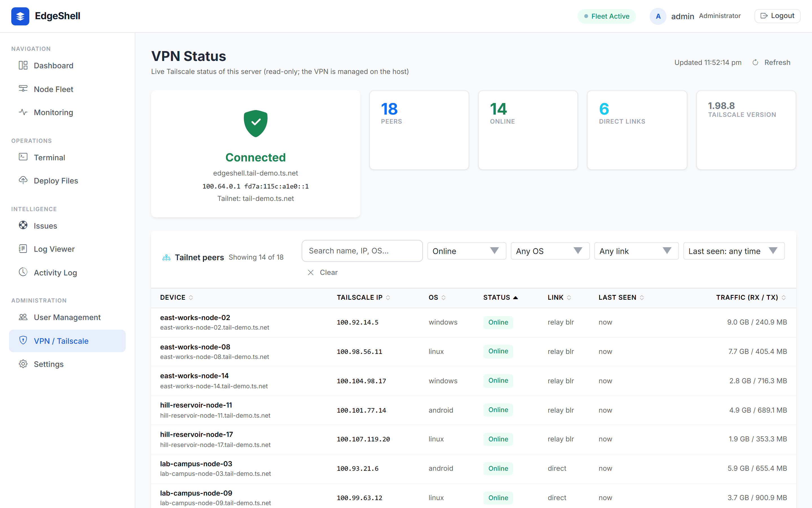Click the Deploy Files cloud icon

coord(23,180)
